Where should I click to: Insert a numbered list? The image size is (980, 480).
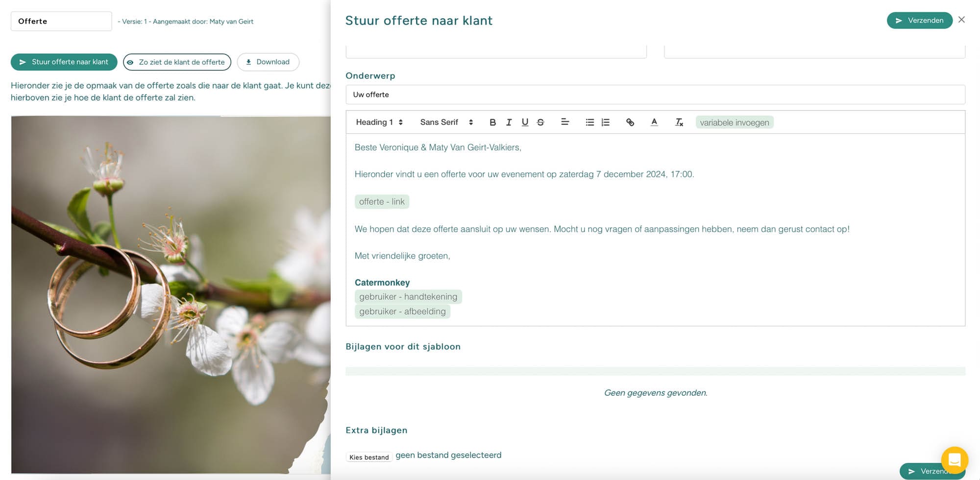click(605, 122)
